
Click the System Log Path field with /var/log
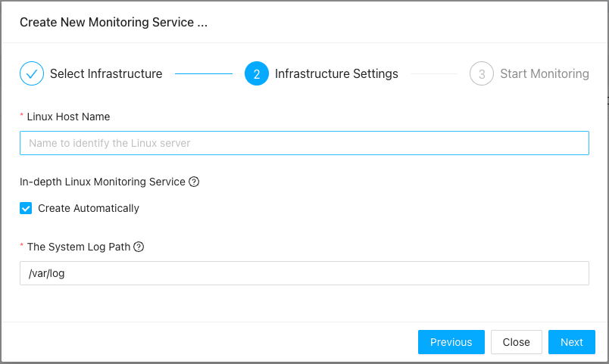pyautogui.click(x=304, y=273)
